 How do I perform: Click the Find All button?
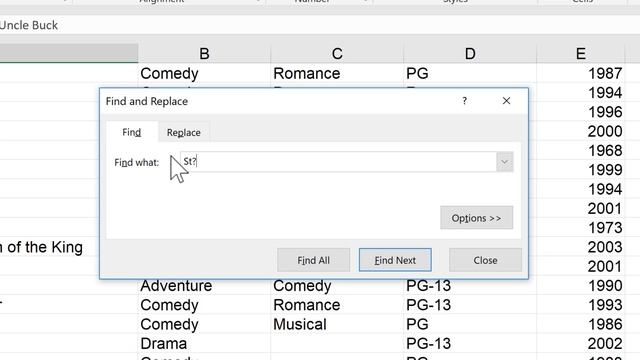[x=313, y=260]
